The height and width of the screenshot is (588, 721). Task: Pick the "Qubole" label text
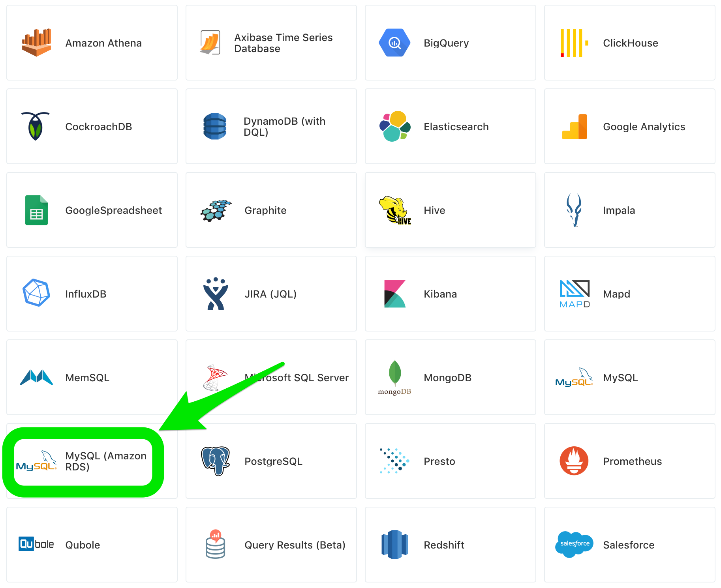click(83, 545)
